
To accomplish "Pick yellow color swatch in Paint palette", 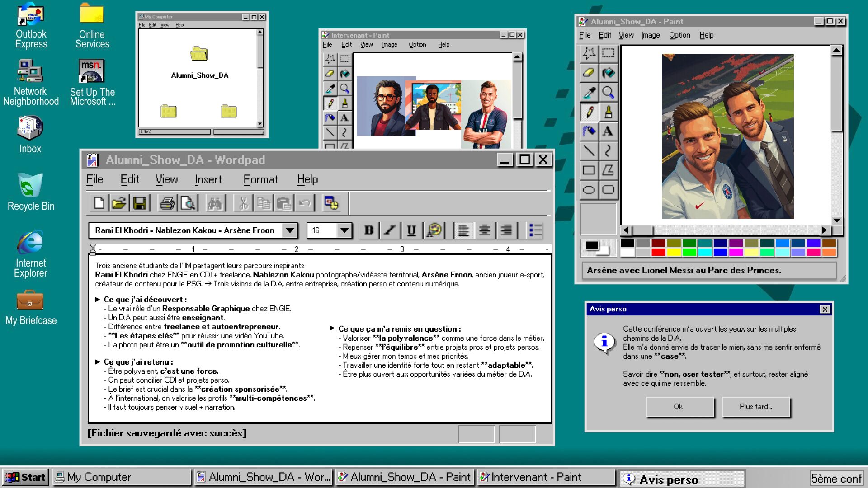I will [674, 252].
